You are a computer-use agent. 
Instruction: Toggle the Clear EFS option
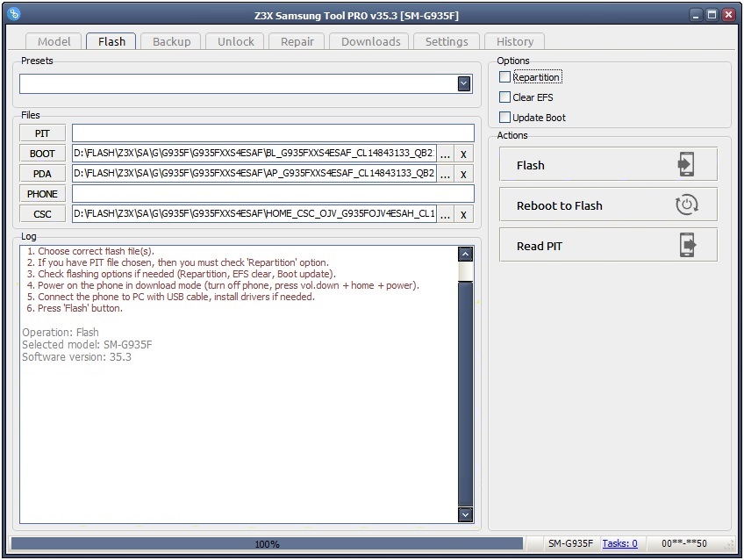click(x=504, y=97)
